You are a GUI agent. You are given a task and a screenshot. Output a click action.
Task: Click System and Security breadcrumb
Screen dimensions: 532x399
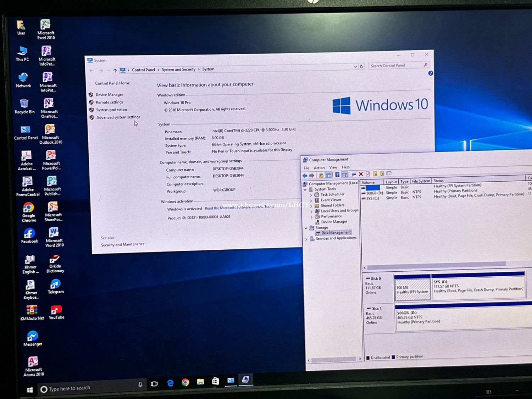pyautogui.click(x=178, y=70)
